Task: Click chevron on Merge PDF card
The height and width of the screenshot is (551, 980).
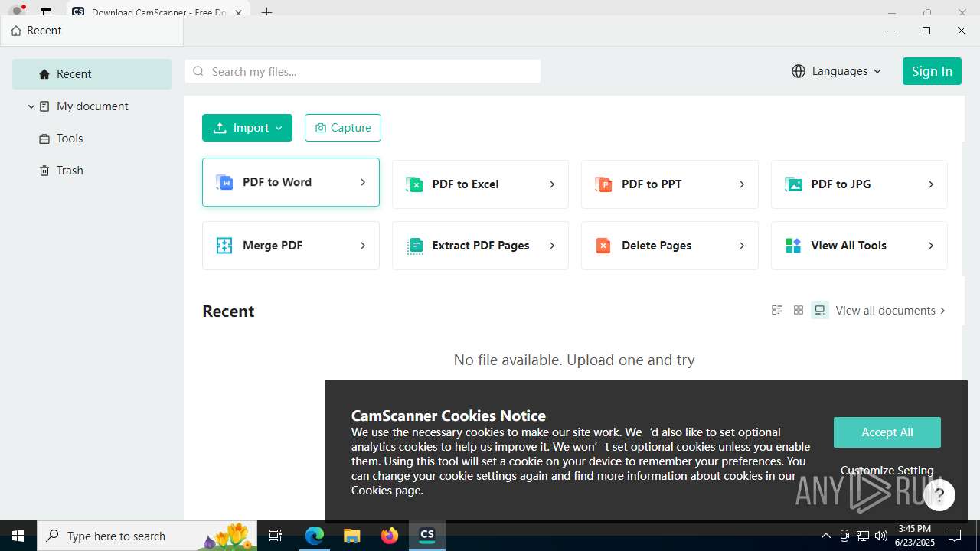Action: [x=363, y=246]
